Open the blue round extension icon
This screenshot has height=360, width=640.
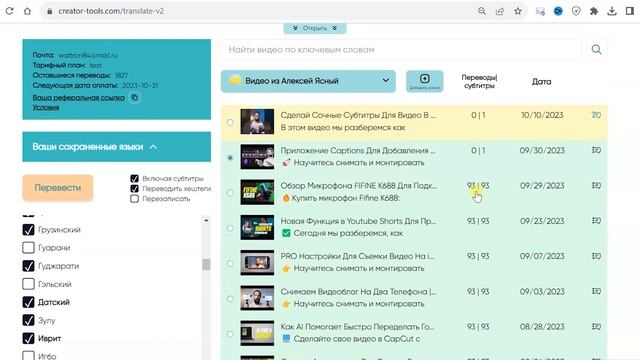point(558,11)
